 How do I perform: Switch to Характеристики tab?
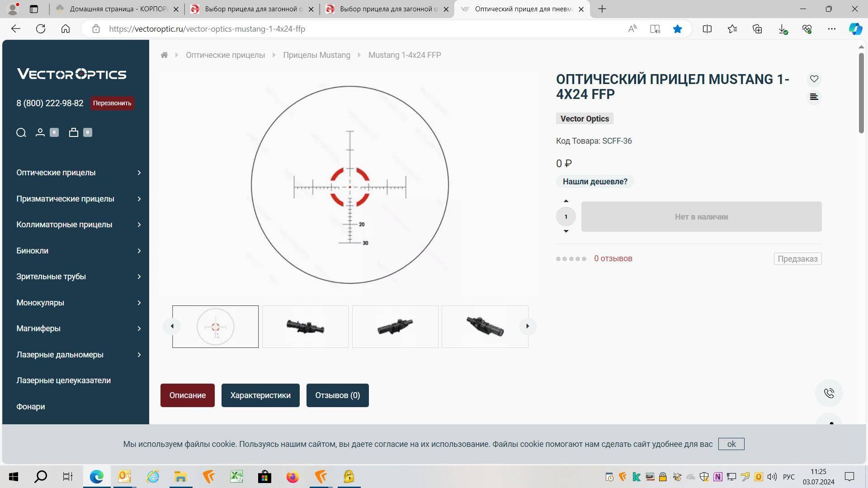[260, 395]
